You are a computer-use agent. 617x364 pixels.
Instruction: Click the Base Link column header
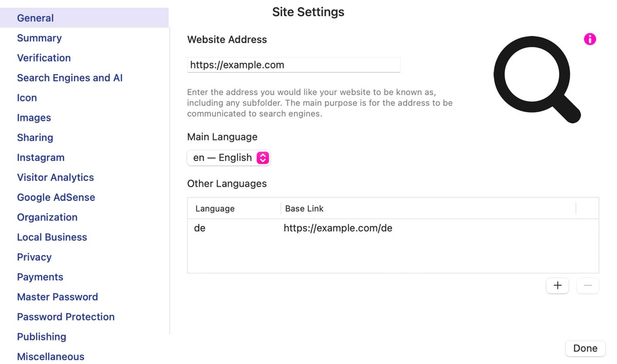[x=304, y=209]
